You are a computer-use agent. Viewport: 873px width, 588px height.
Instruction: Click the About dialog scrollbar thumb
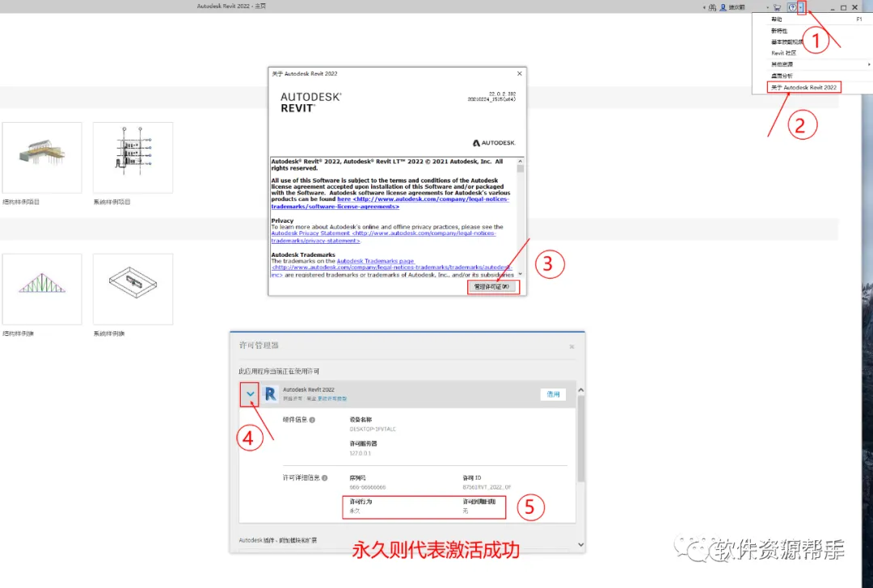(521, 169)
